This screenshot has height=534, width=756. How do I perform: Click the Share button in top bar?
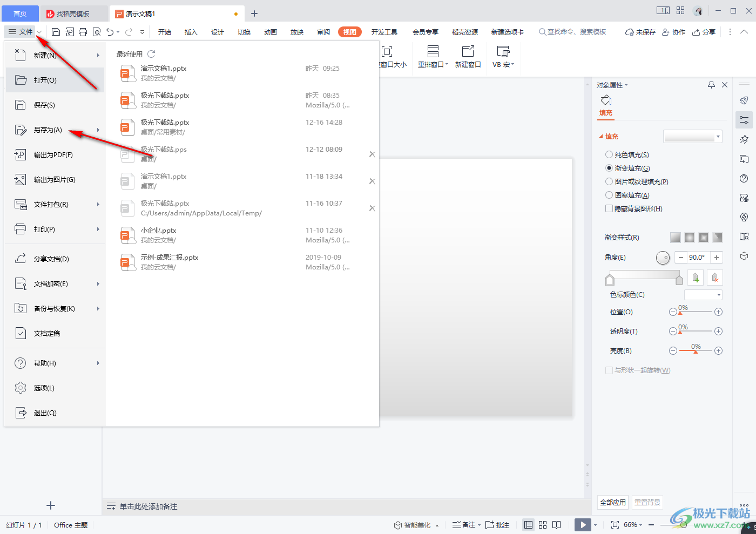(x=704, y=32)
